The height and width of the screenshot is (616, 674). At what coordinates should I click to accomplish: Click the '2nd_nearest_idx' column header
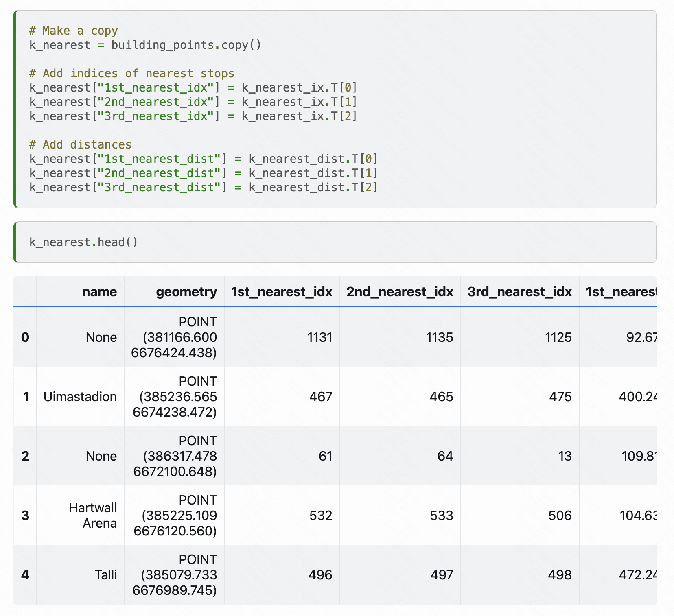pyautogui.click(x=400, y=292)
